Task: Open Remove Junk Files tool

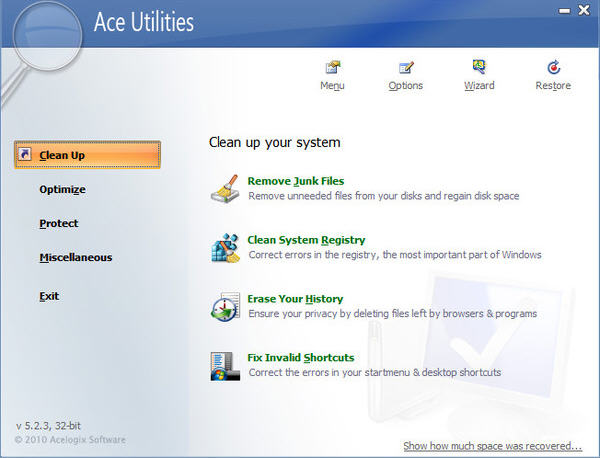Action: [x=296, y=181]
